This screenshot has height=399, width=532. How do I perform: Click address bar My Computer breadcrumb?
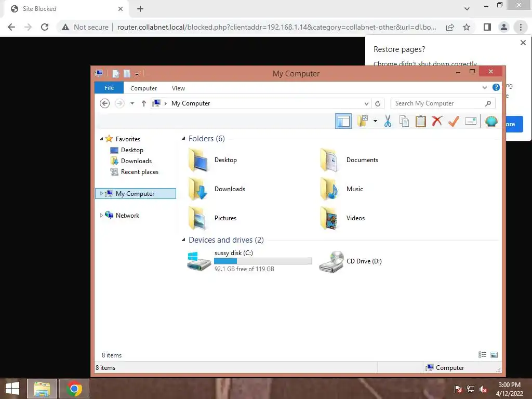coord(190,103)
